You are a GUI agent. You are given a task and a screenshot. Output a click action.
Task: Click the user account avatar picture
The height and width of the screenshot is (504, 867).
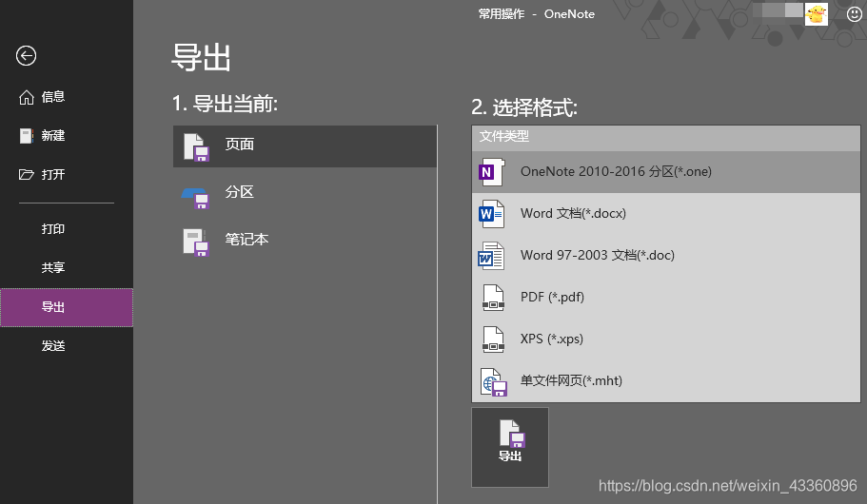(817, 14)
